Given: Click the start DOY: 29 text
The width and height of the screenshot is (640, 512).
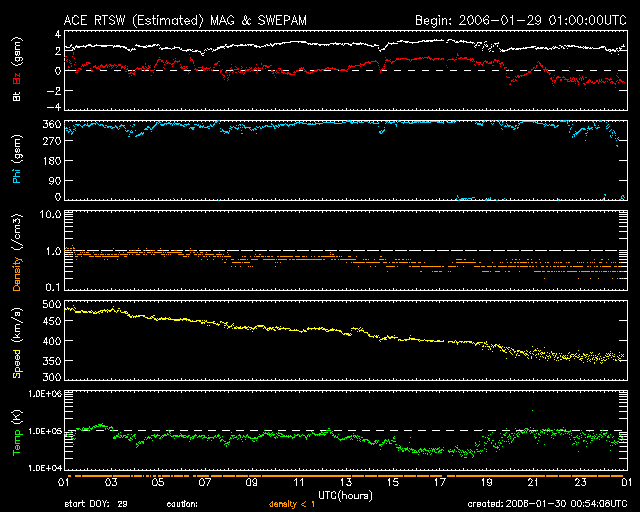Looking at the screenshot, I should tap(95, 503).
